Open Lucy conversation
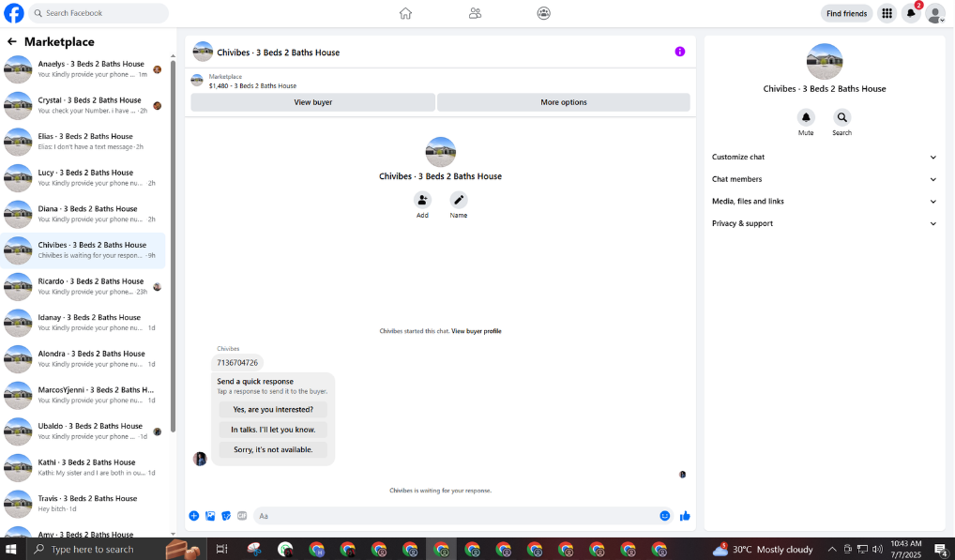 [x=83, y=177]
